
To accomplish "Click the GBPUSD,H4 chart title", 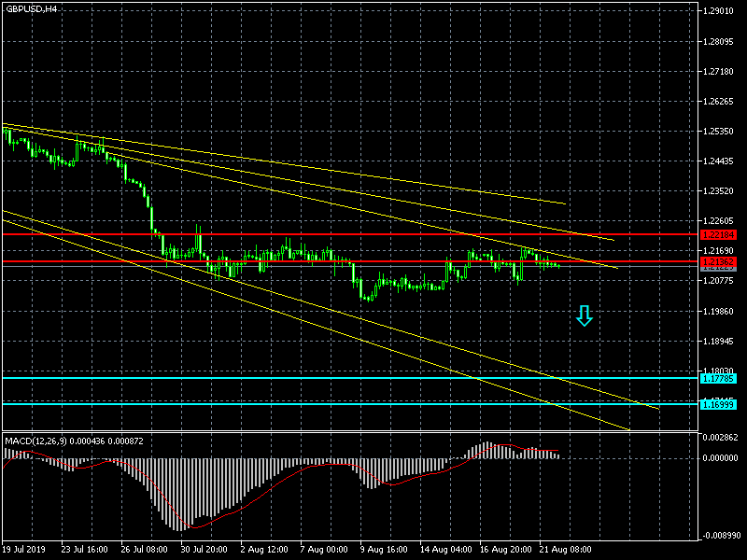I will (x=31, y=8).
